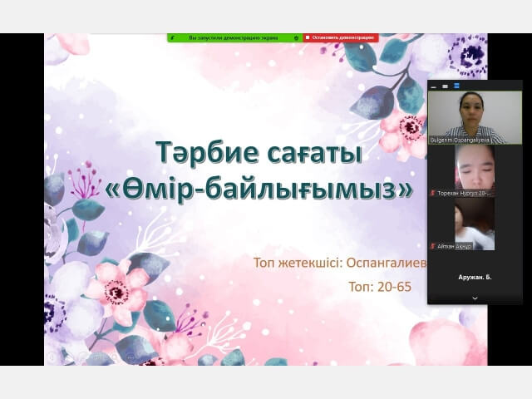Click the connection indicator icon in the green bar
This screenshot has height=399, width=532.
coord(173,38)
